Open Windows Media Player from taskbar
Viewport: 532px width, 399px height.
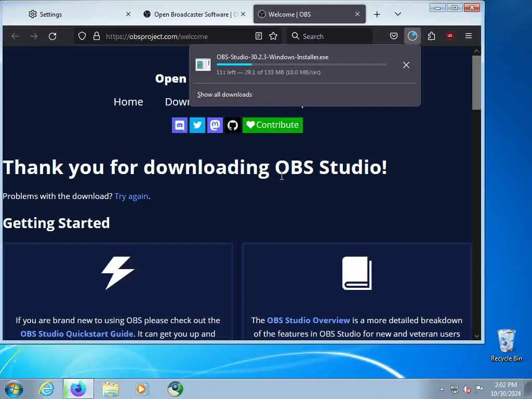[x=142, y=389]
